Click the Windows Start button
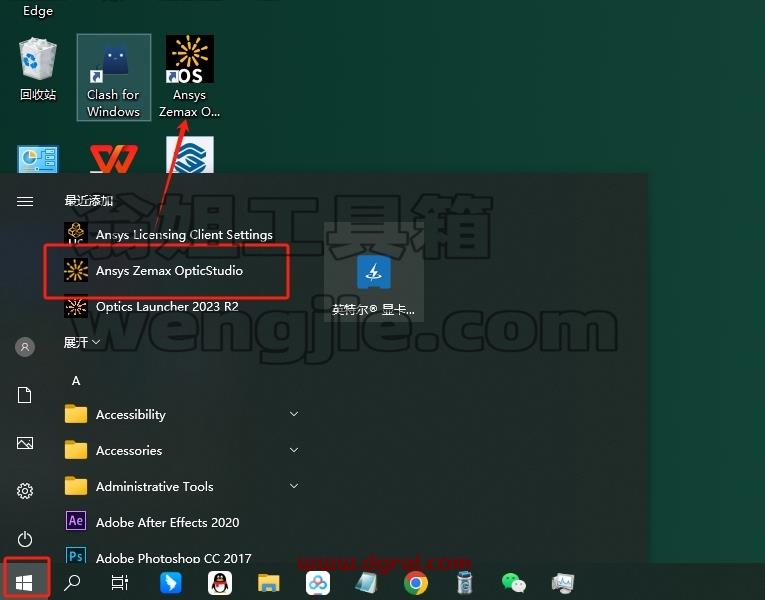Screen dimensions: 765x600 coord(24,582)
